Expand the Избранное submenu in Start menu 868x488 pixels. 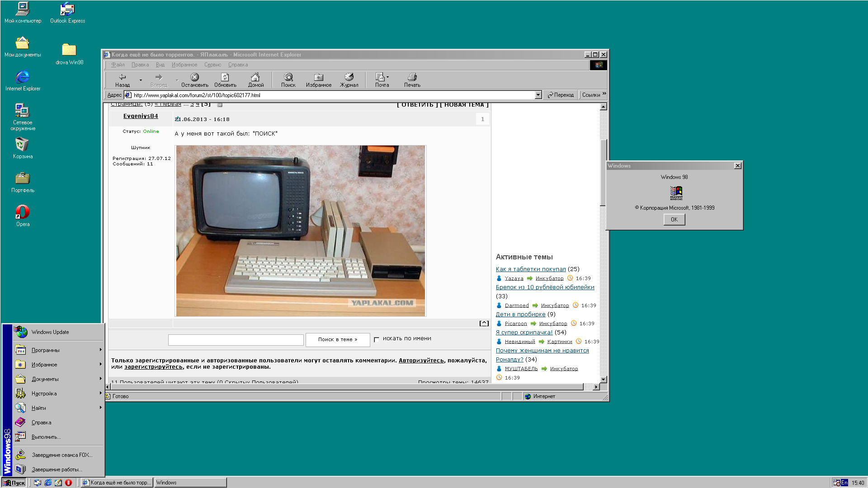point(59,365)
